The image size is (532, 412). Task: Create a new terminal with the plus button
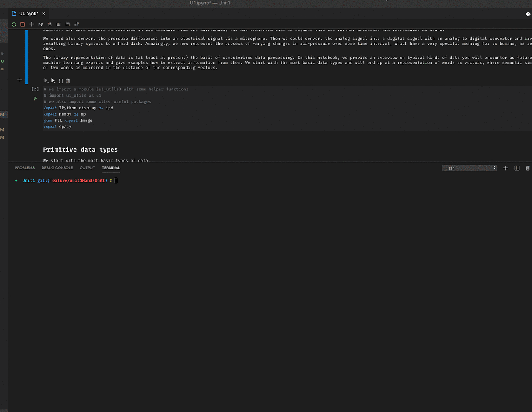pyautogui.click(x=505, y=168)
